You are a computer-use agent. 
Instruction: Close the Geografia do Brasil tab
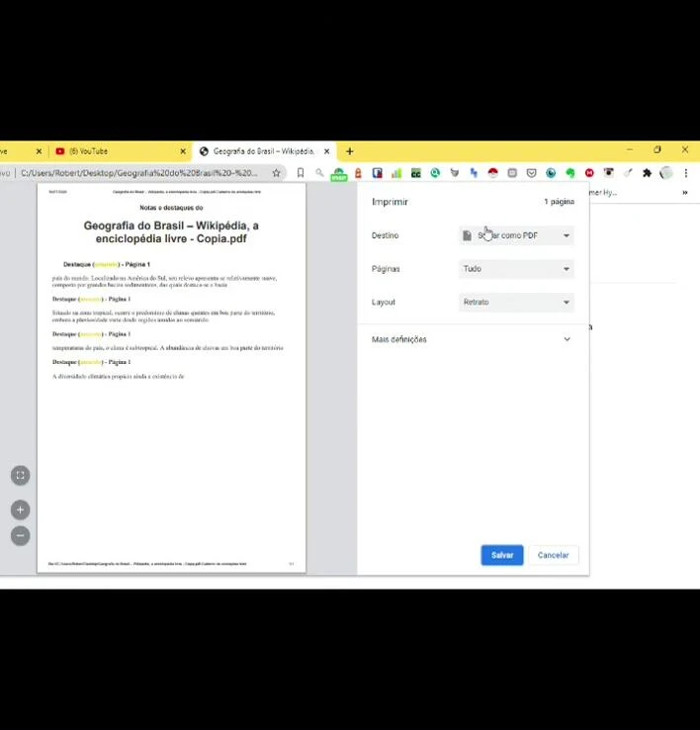[x=326, y=151]
